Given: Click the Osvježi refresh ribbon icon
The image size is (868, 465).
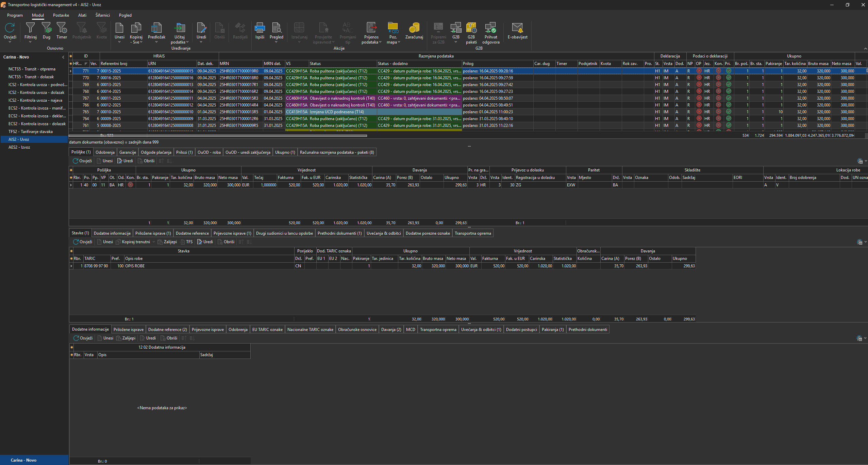Looking at the screenshot, I should point(10,28).
